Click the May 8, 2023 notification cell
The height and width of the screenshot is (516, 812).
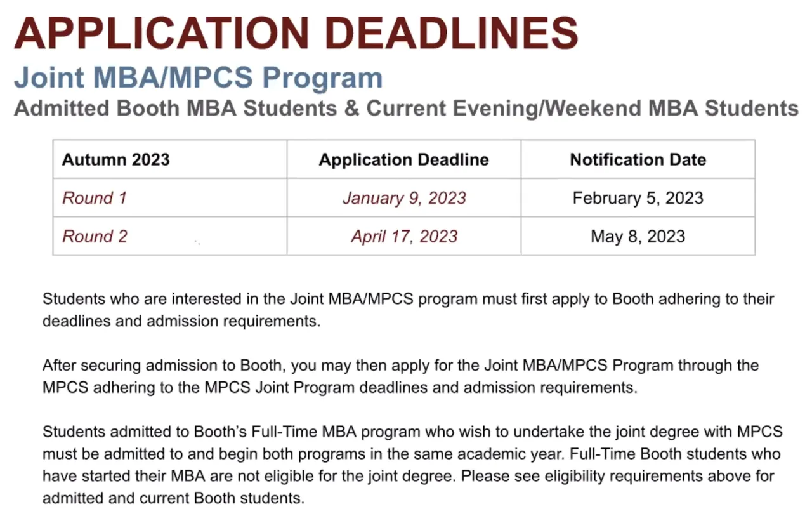638,236
